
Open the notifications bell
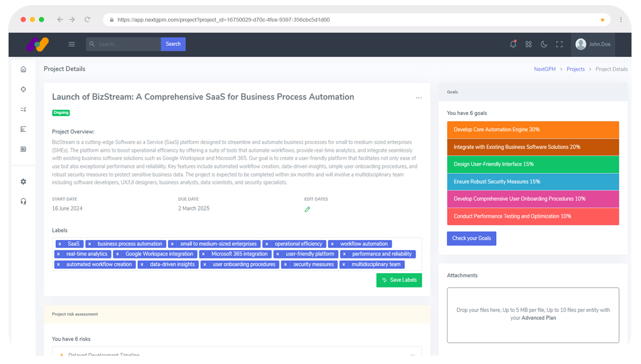pyautogui.click(x=513, y=44)
